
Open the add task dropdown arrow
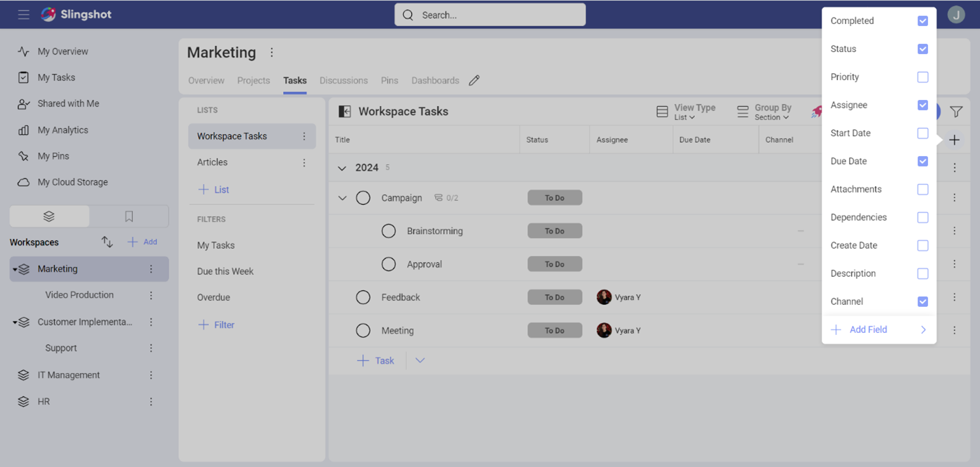pos(420,361)
